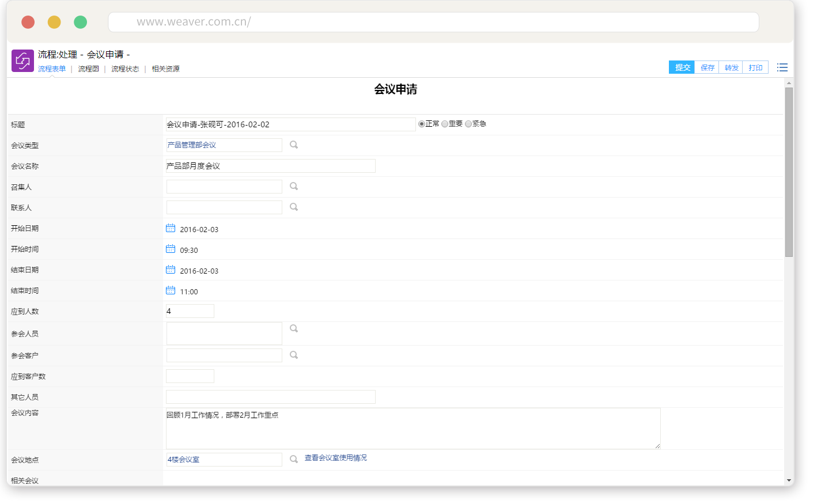Click into the 会议名称 input field
This screenshot has height=504, width=821.
pyautogui.click(x=270, y=166)
